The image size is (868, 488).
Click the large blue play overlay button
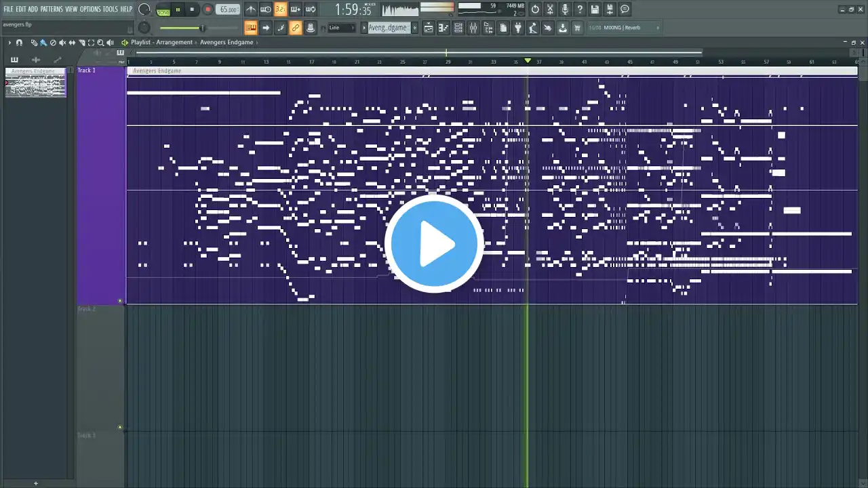(434, 244)
